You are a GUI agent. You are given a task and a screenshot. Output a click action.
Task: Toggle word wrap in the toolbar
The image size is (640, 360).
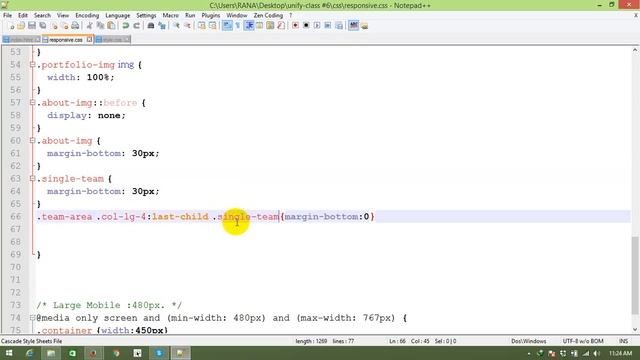(x=227, y=26)
